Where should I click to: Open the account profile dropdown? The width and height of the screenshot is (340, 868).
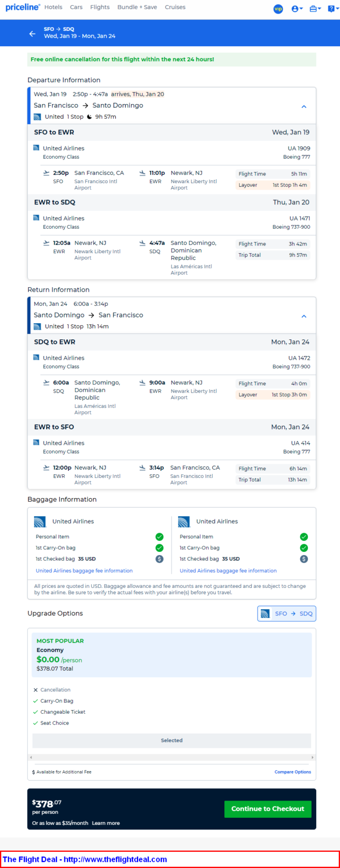pyautogui.click(x=297, y=9)
